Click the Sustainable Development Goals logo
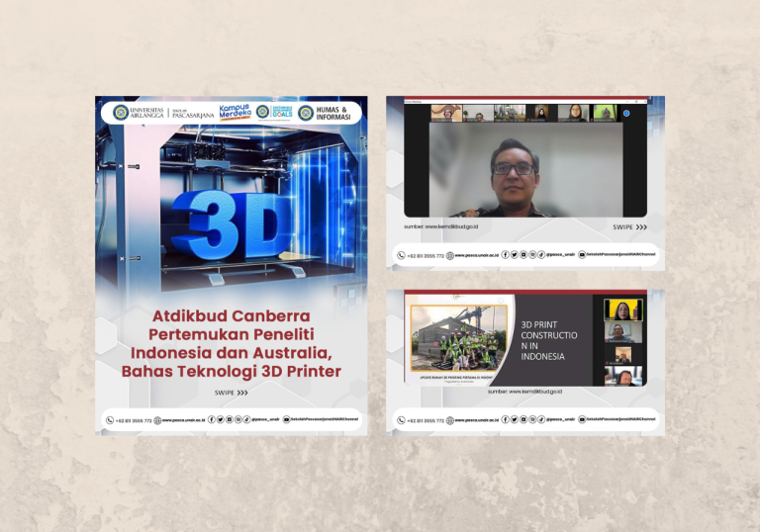 click(x=275, y=112)
